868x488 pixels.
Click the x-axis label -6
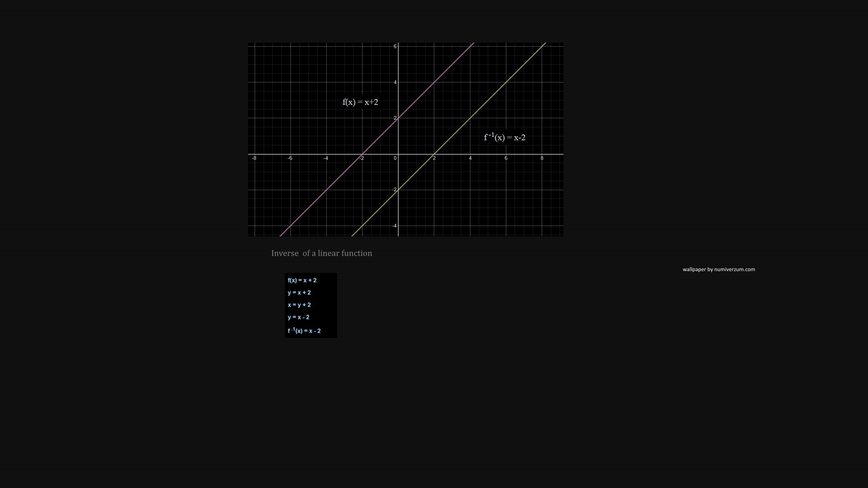(x=290, y=158)
